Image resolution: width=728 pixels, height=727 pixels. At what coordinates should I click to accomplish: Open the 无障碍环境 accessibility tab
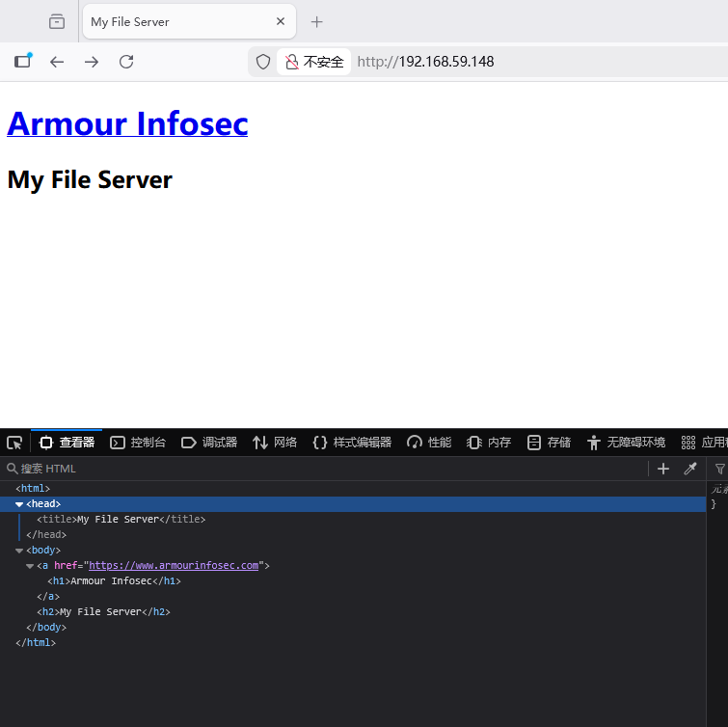point(626,443)
